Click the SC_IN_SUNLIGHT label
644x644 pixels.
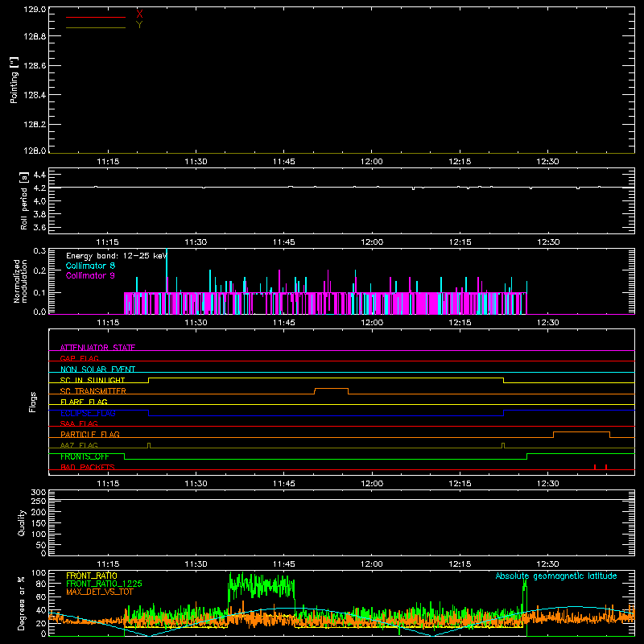click(x=93, y=380)
